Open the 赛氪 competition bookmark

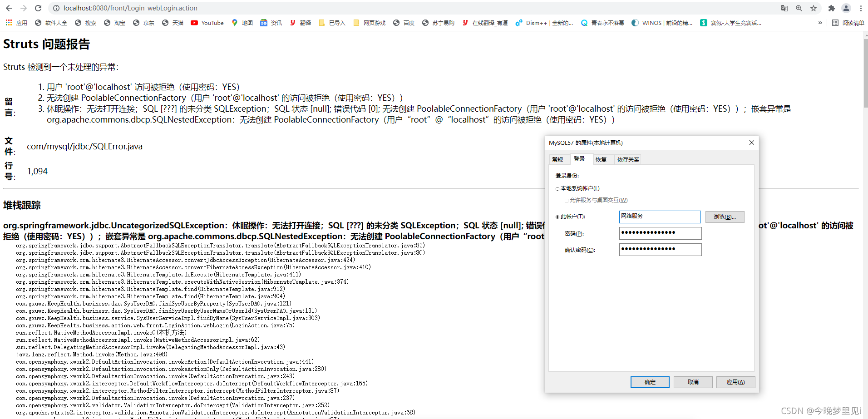click(x=731, y=23)
